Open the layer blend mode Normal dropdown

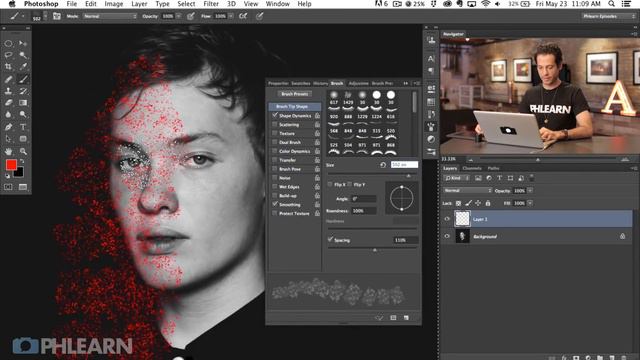pyautogui.click(x=468, y=191)
